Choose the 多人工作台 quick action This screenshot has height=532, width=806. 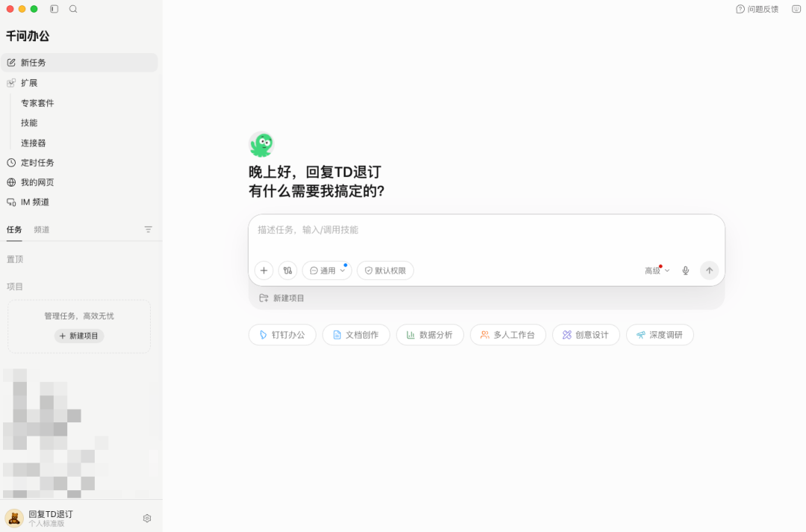pos(508,335)
